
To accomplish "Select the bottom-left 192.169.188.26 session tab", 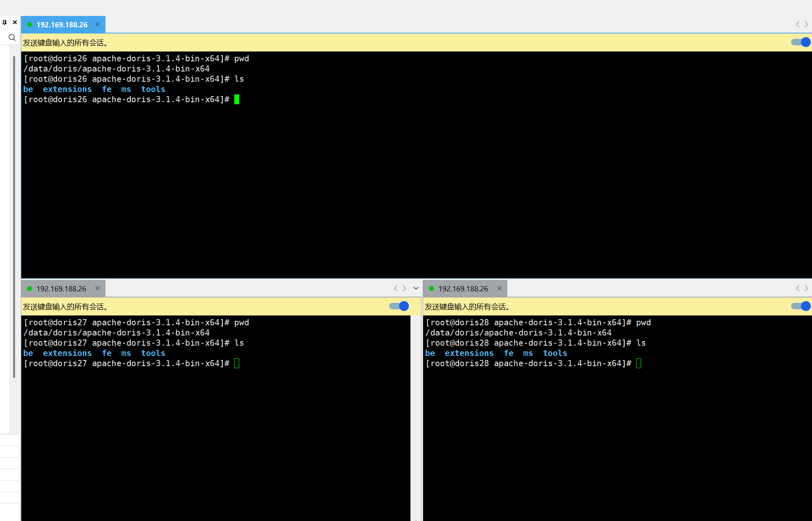I will click(x=61, y=288).
